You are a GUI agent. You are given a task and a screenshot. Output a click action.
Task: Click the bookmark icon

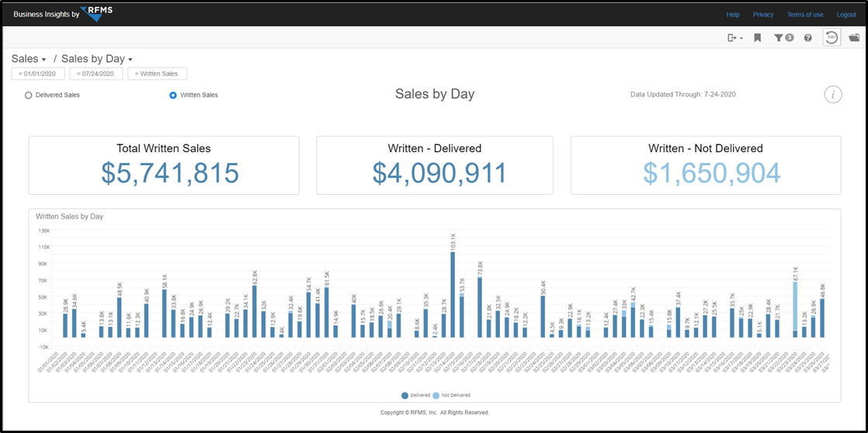click(758, 37)
